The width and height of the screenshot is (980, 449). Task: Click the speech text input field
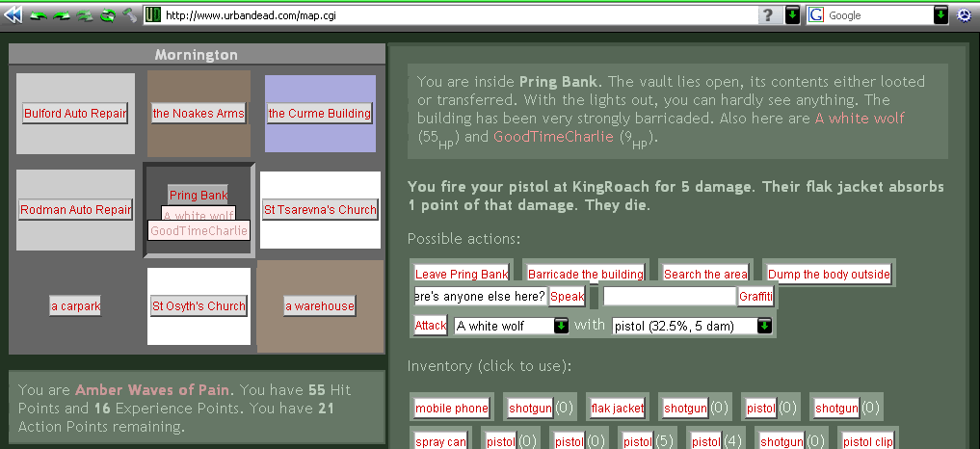coord(480,297)
